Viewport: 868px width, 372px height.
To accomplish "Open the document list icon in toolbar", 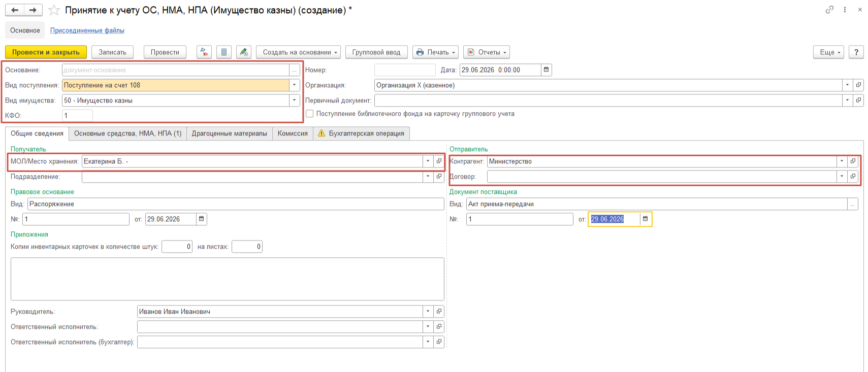I will [x=224, y=52].
